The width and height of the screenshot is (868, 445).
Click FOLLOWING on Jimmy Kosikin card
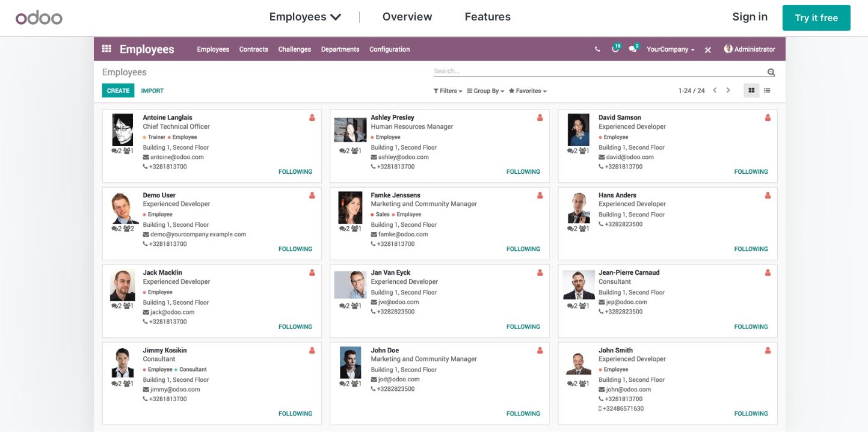(x=295, y=414)
